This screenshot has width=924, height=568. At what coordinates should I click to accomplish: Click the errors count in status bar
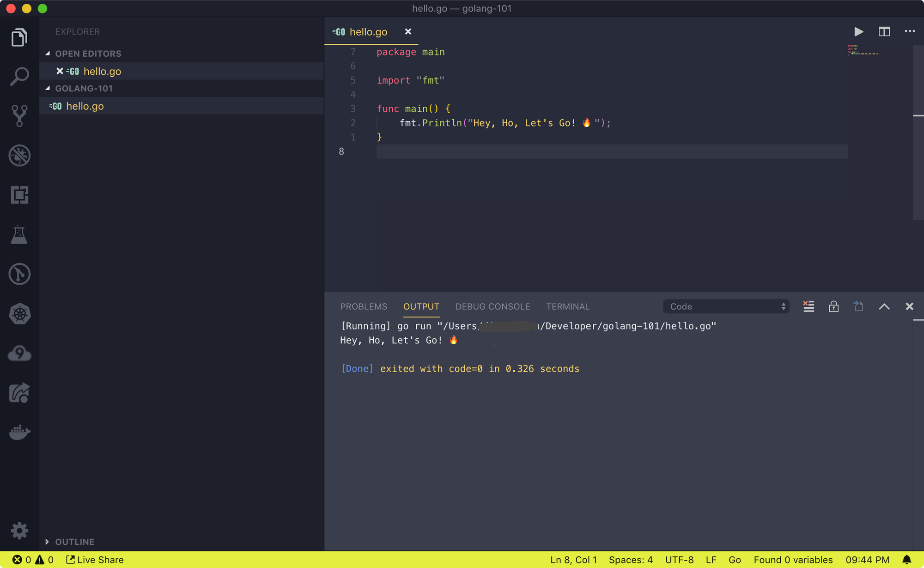click(22, 560)
